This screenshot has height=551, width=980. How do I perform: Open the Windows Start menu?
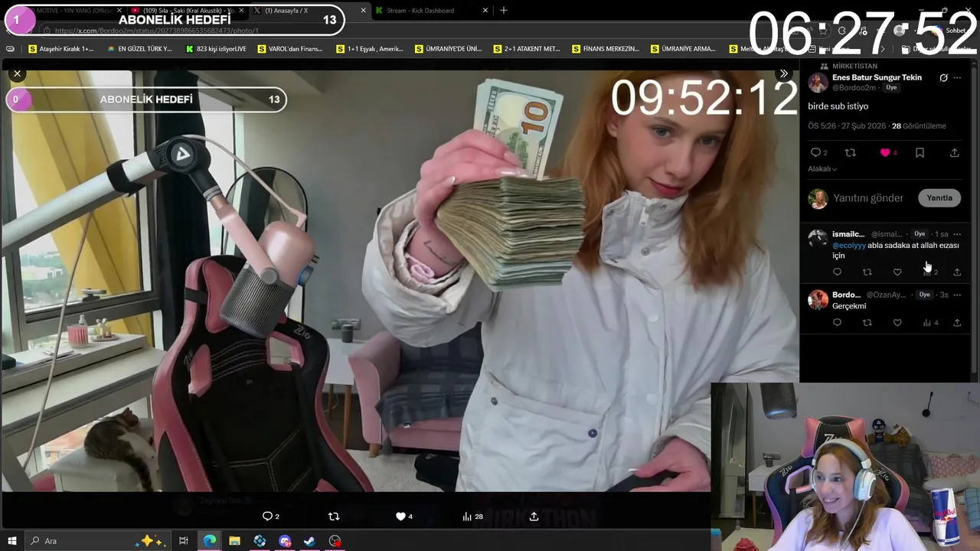(x=11, y=541)
